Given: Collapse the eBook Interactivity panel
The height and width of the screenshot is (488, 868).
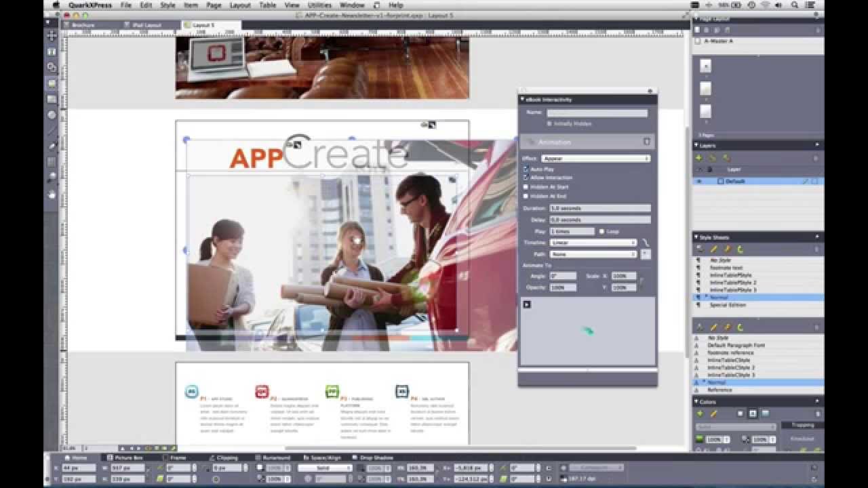Looking at the screenshot, I should pos(522,99).
